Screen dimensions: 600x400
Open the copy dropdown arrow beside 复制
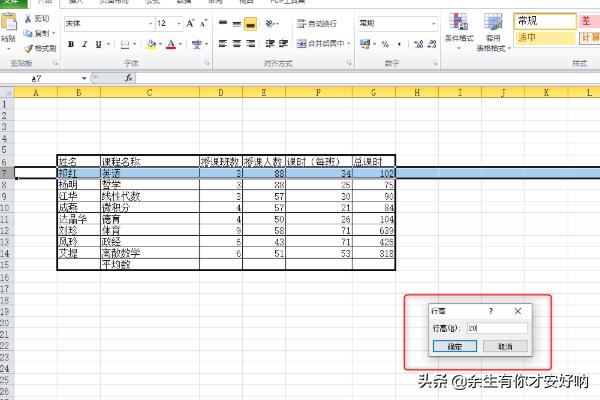pos(54,33)
